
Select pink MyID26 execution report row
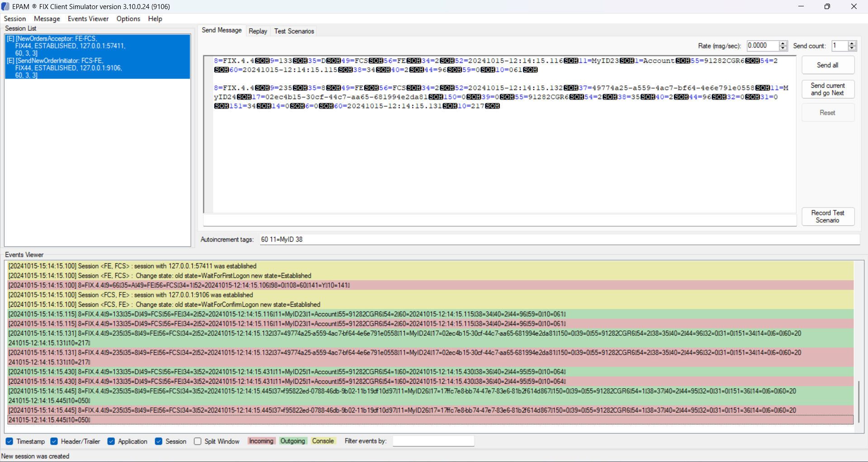430,415
